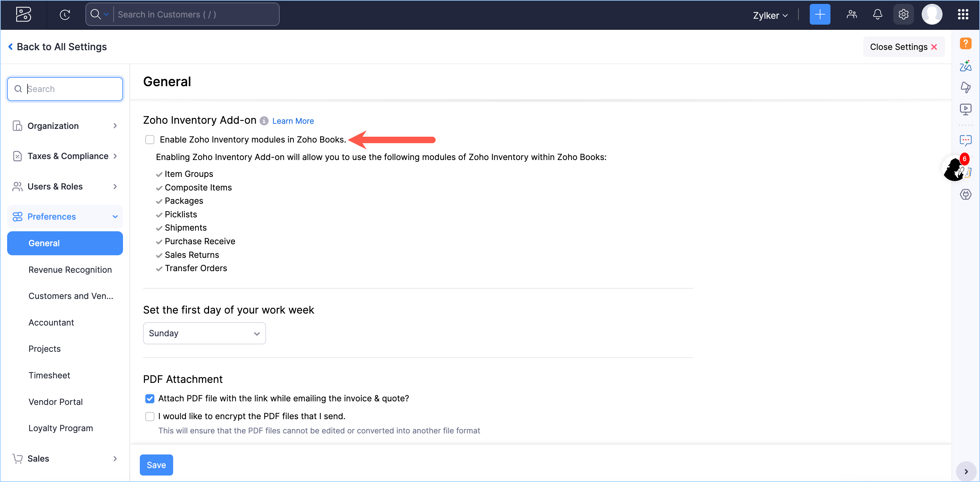Check encrypt the PDF files checkbox
Image resolution: width=980 pixels, height=482 pixels.
click(x=150, y=417)
